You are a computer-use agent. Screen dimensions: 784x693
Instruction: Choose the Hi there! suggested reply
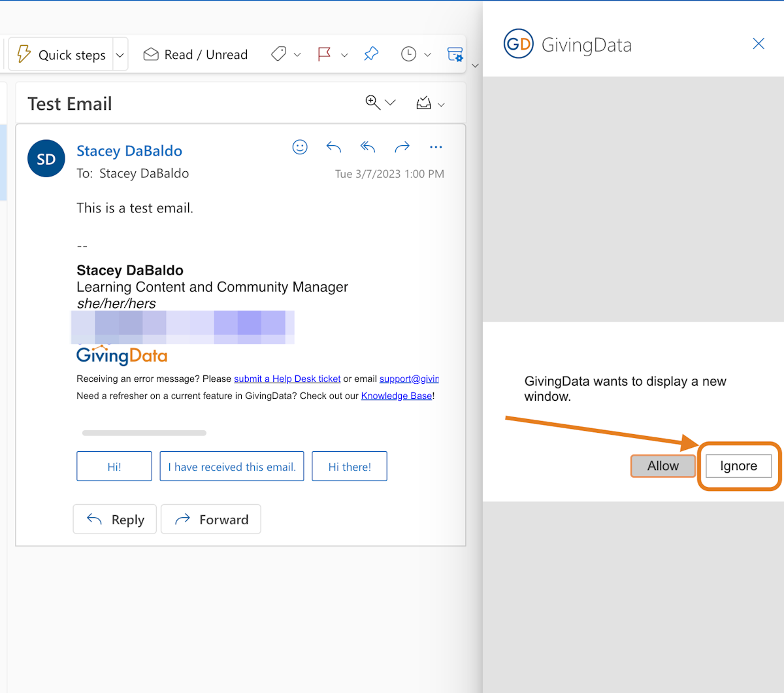[350, 466]
